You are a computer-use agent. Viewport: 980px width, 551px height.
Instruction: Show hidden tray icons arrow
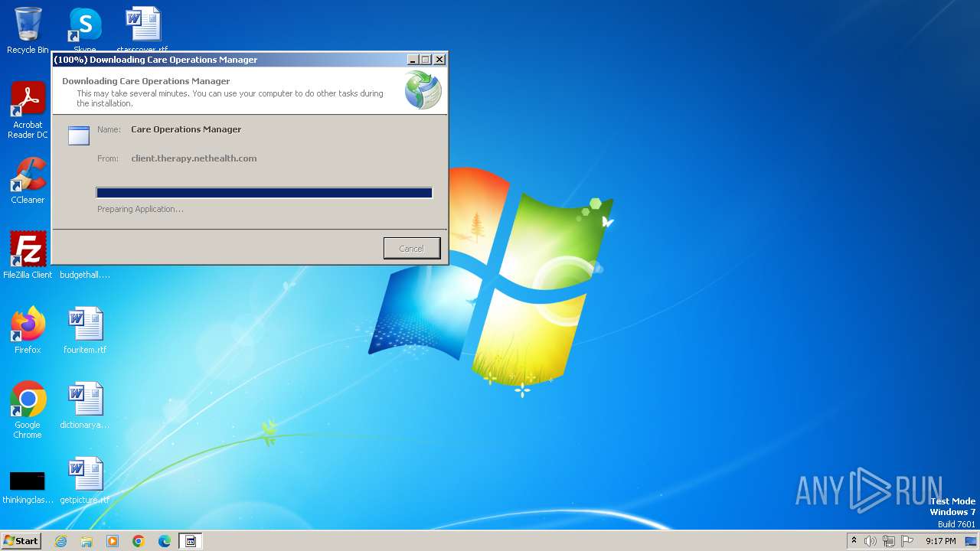click(x=854, y=541)
